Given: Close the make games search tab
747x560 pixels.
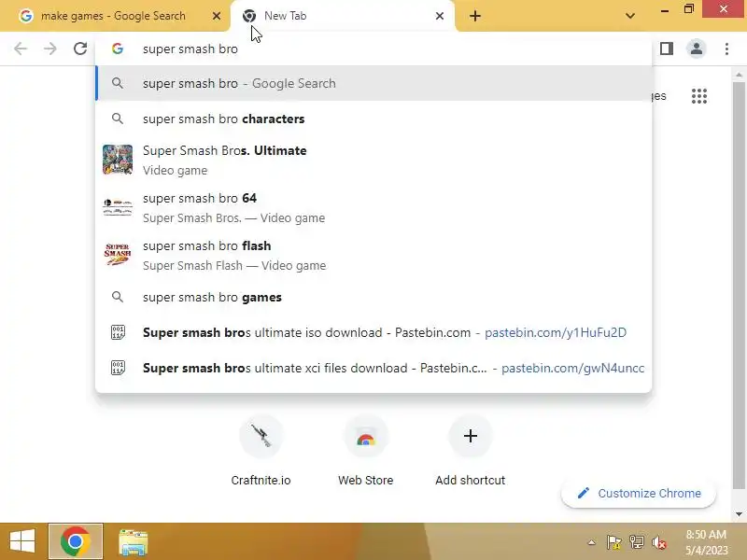Looking at the screenshot, I should (x=217, y=16).
